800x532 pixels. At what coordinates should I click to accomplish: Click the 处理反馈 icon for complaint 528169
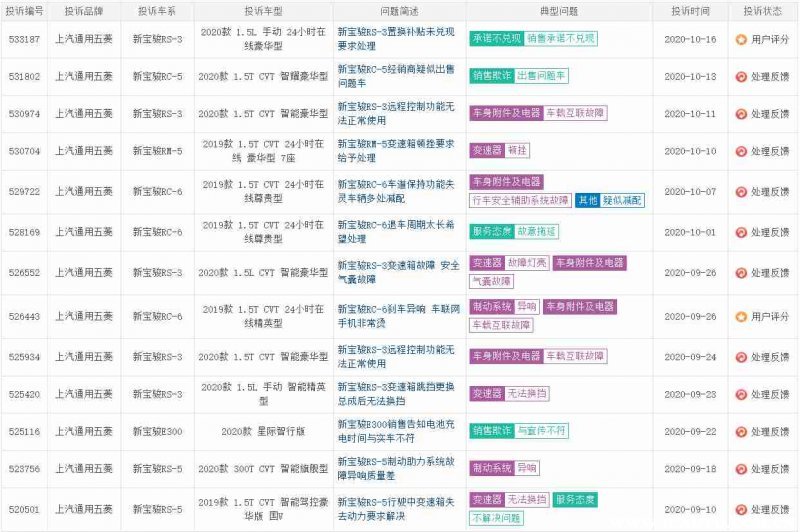[740, 232]
